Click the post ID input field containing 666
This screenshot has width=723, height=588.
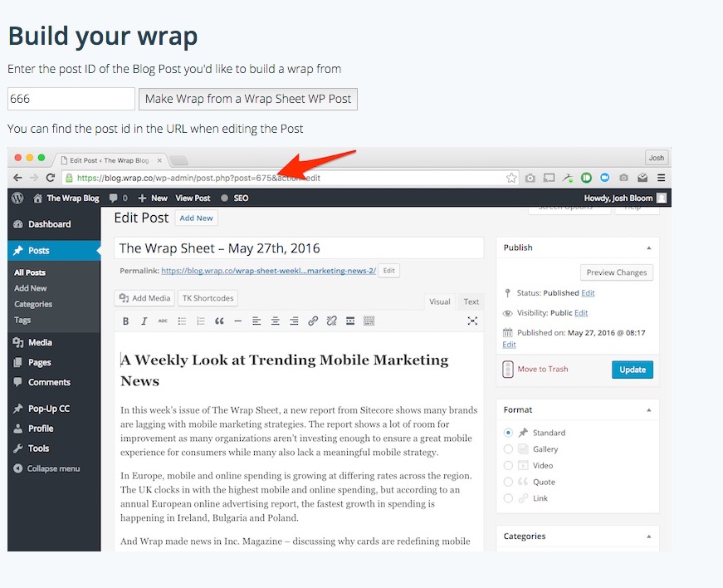(x=71, y=99)
